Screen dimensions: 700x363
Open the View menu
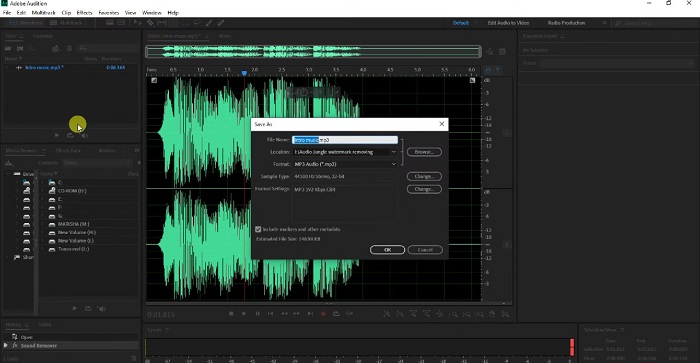130,13
